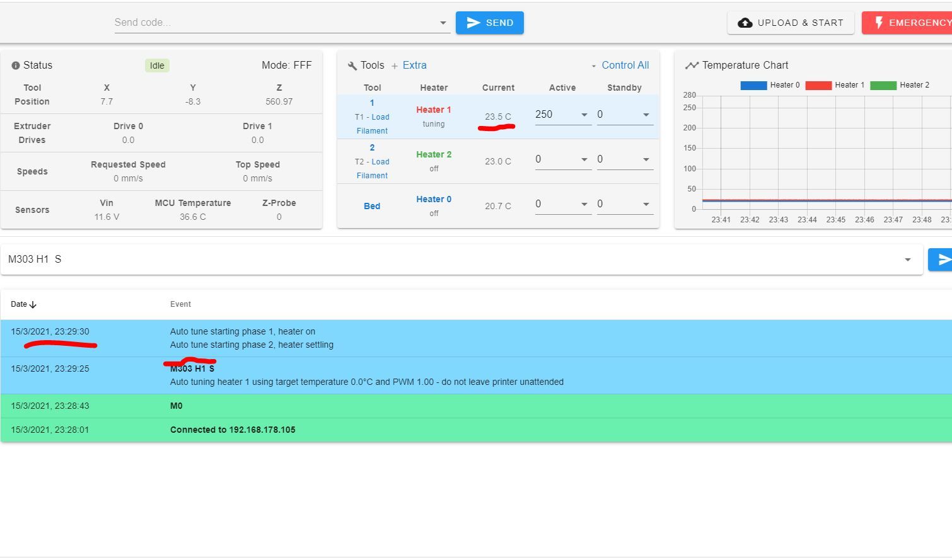This screenshot has height=560, width=952.
Task: Click 'Auto tune starting phase 2' log line
Action: (252, 345)
